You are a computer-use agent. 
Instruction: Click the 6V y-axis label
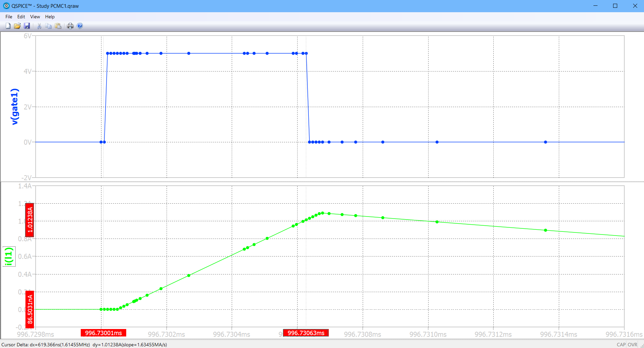(27, 36)
